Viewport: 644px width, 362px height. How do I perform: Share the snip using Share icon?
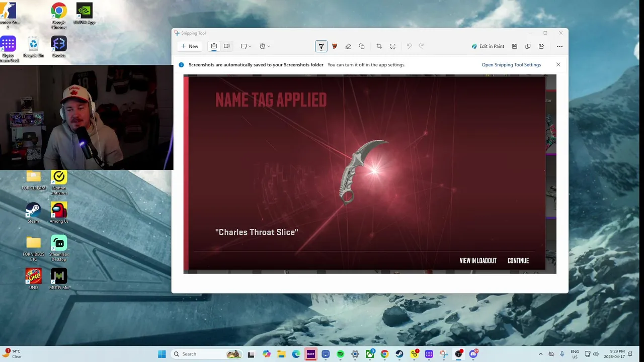(541, 46)
